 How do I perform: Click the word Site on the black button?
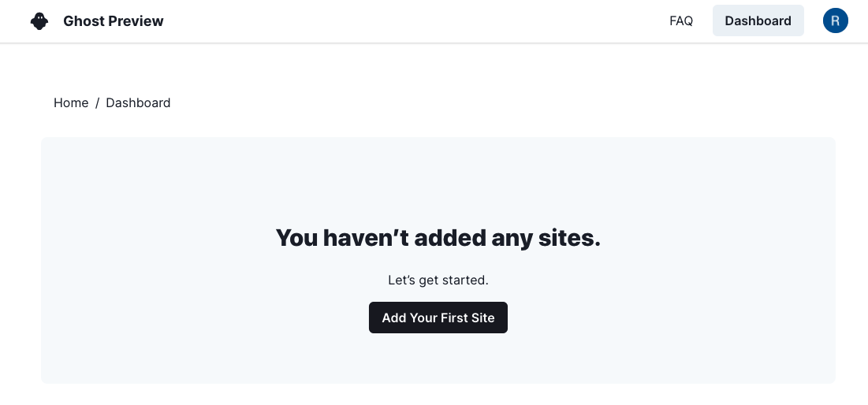click(x=482, y=318)
